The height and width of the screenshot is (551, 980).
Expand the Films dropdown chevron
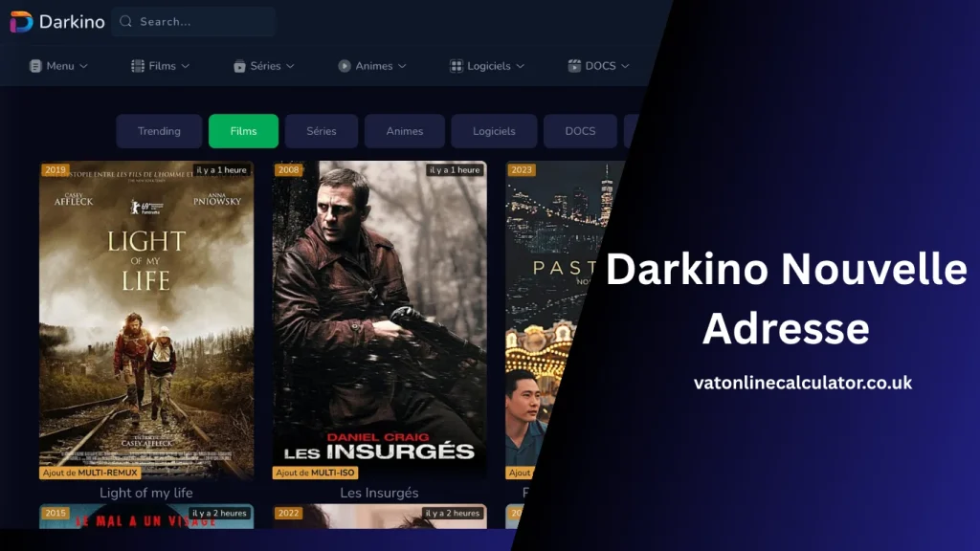pyautogui.click(x=186, y=66)
